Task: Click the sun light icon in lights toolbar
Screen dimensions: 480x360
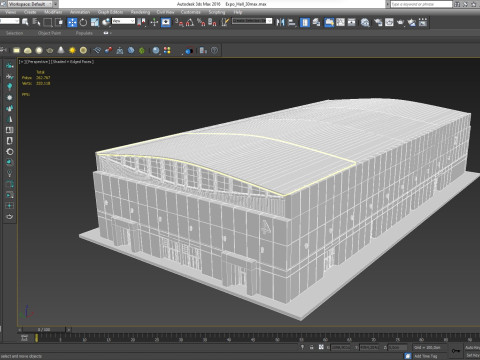Action: point(72,50)
